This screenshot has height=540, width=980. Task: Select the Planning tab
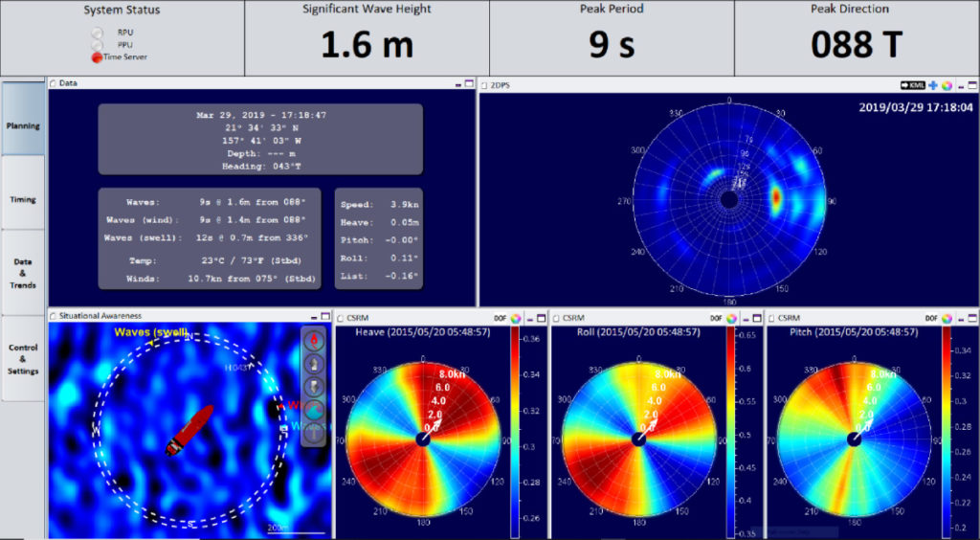(23, 125)
